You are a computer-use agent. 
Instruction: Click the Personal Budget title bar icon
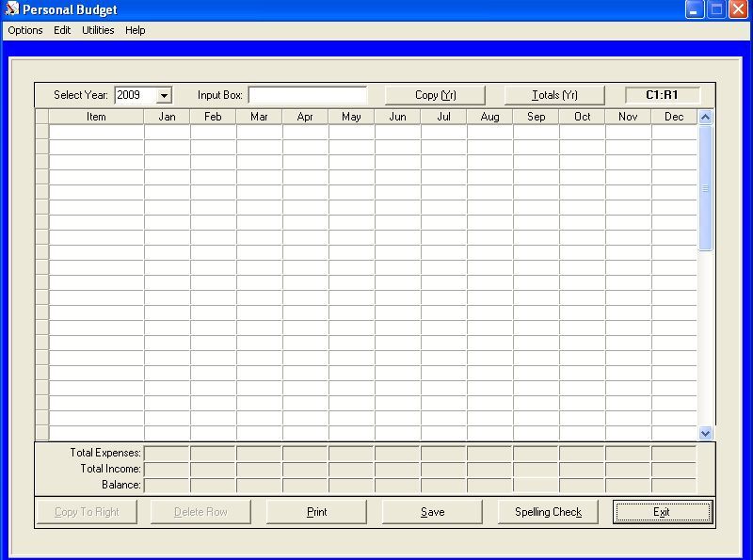coord(12,8)
